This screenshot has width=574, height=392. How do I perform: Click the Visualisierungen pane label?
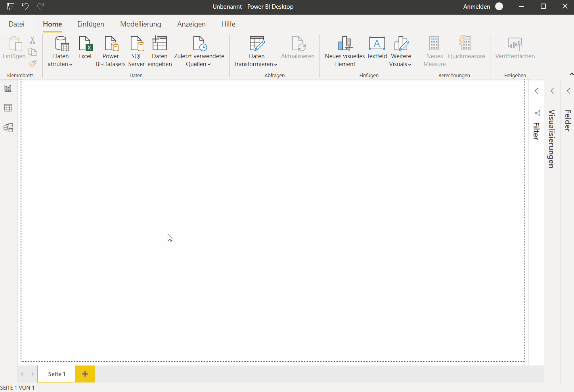tap(551, 139)
